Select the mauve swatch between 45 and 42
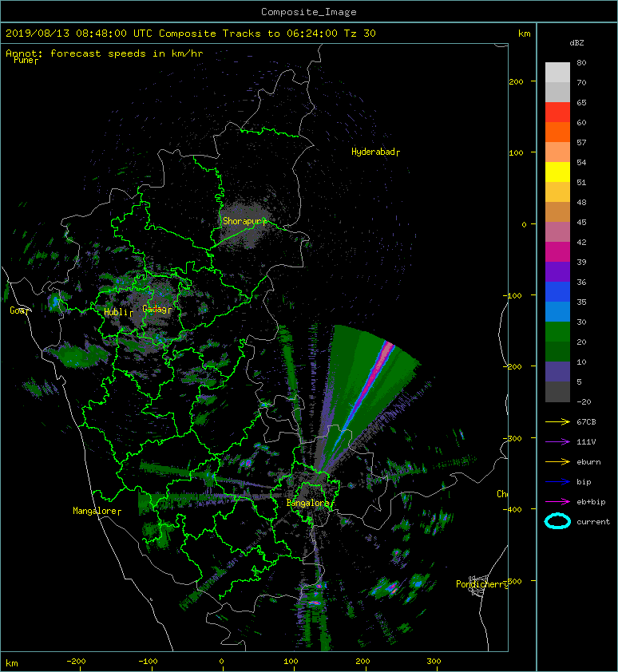Screen dimensions: 618x672 557,232
